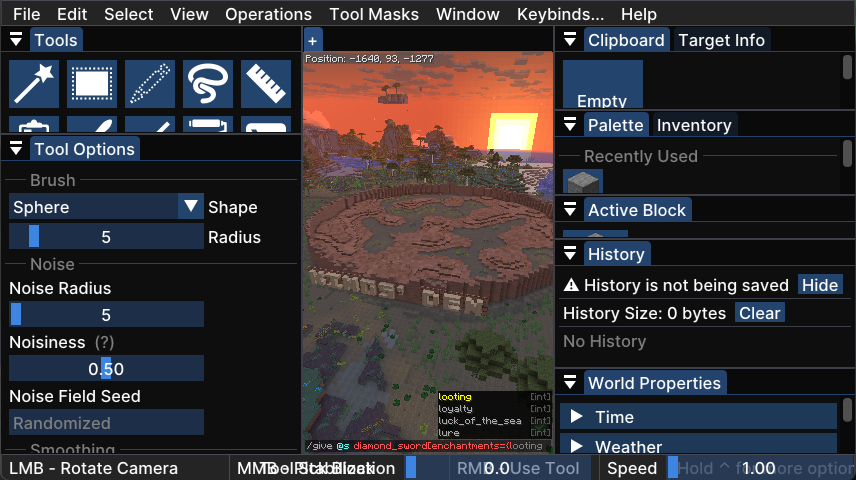Image resolution: width=856 pixels, height=480 pixels.
Task: Click the LMB - Rotate Camera hint
Action: coord(93,468)
